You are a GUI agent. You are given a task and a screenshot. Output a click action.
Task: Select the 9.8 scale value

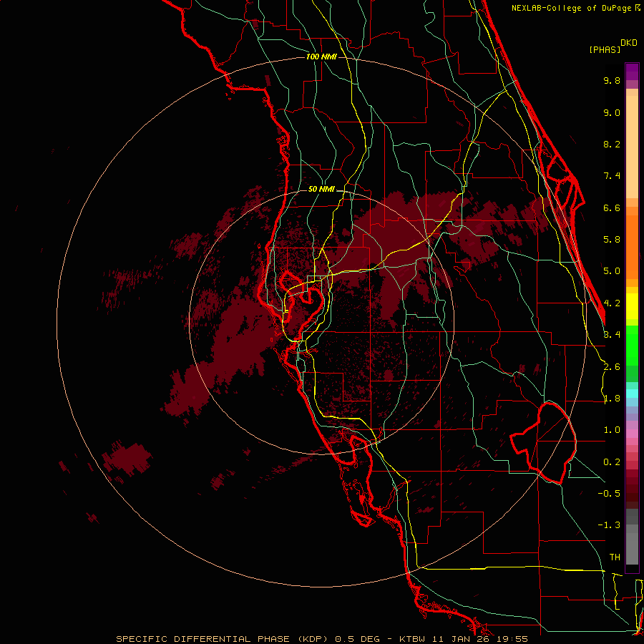(612, 80)
